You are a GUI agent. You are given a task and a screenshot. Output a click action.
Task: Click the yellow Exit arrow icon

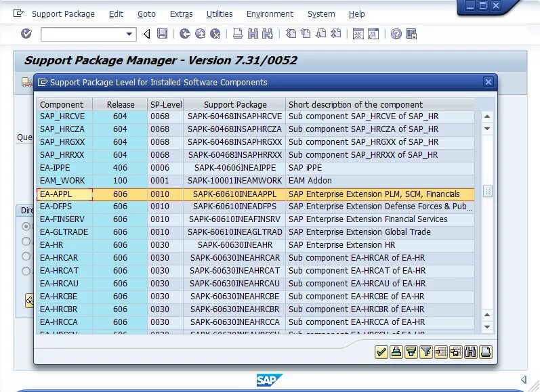(x=200, y=34)
